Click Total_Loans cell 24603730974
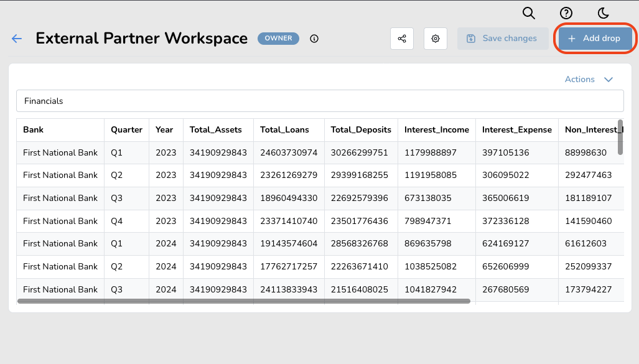639x364 pixels. 289,152
